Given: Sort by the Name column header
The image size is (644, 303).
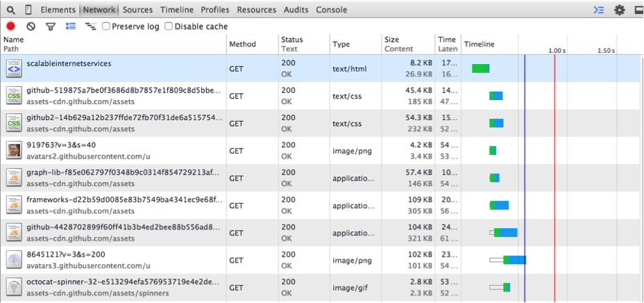Looking at the screenshot, I should (113, 44).
